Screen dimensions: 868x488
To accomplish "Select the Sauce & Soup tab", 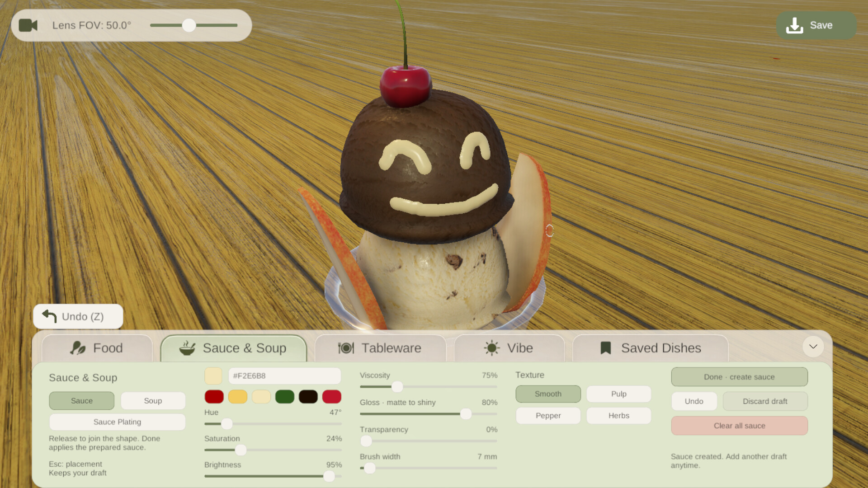I will coord(233,348).
